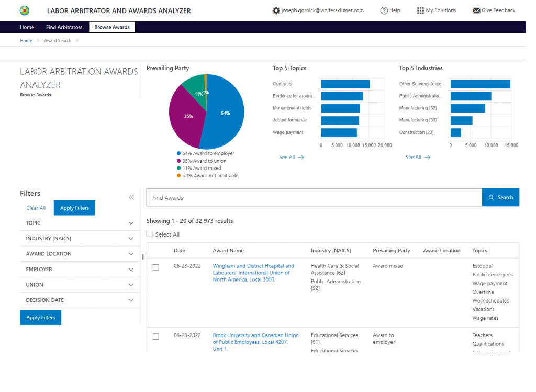This screenshot has width=536, height=392.
Task: Open the Brock University award link
Action: pyautogui.click(x=255, y=342)
